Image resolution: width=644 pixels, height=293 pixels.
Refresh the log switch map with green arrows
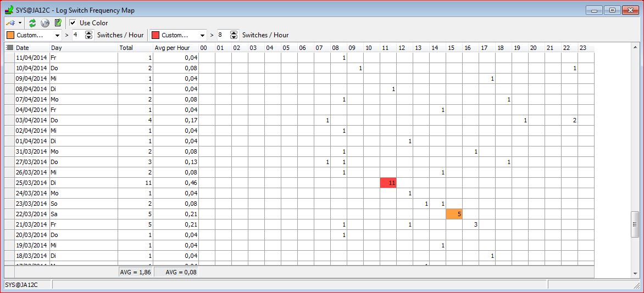point(32,23)
